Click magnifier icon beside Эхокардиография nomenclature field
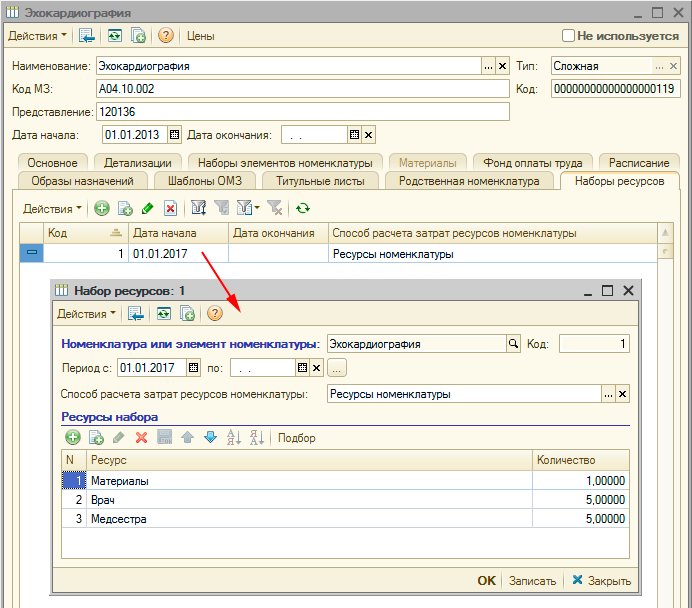This screenshot has width=692, height=608. [x=514, y=344]
